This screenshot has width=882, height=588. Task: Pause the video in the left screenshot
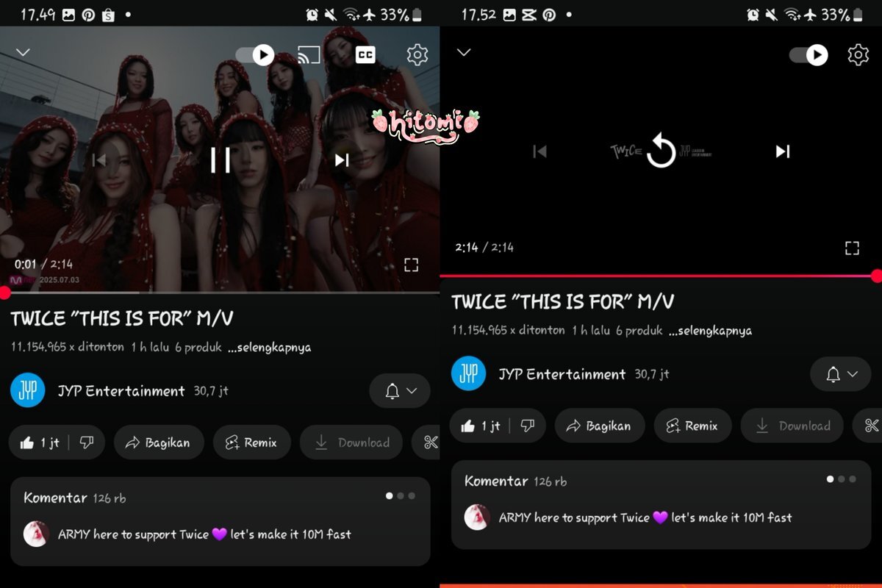(x=220, y=159)
